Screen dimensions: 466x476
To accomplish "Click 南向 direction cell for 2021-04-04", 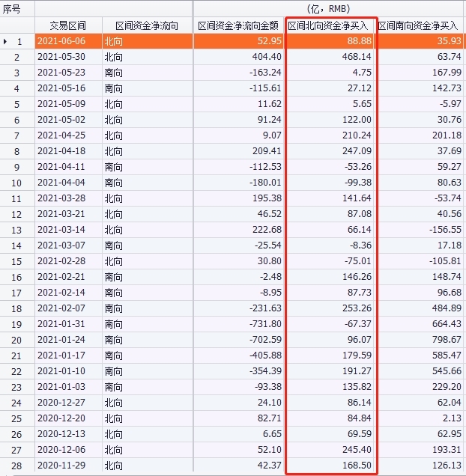I will [147, 183].
